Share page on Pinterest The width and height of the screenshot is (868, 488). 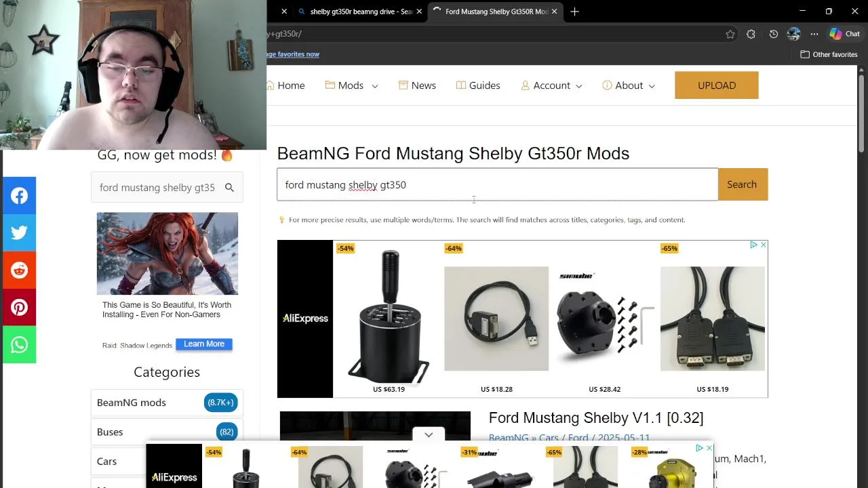19,308
